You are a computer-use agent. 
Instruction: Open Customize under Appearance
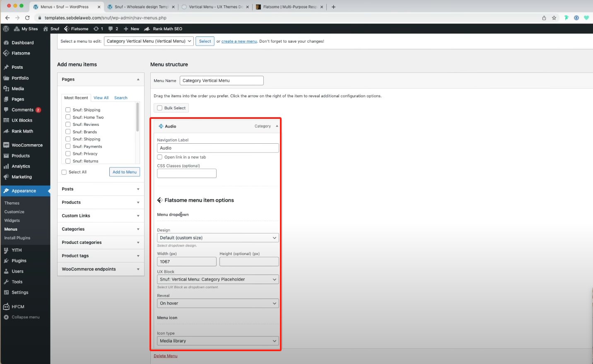tap(14, 212)
